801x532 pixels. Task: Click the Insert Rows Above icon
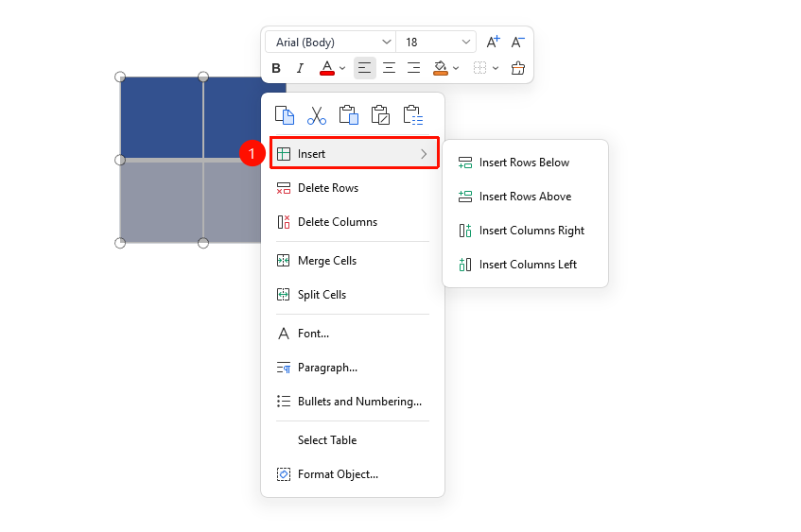pos(465,197)
